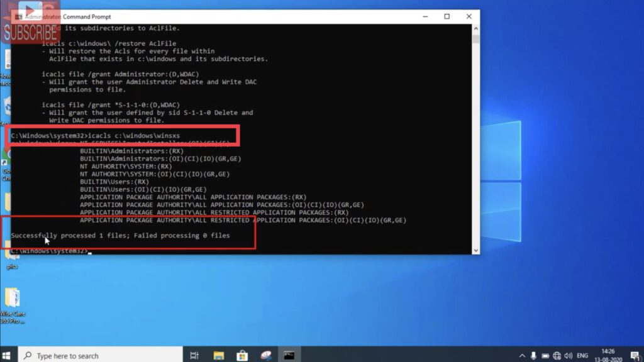The width and height of the screenshot is (644, 362).
Task: Click the typed command 'icacls c:\windows\winsxs'
Action: click(x=134, y=136)
